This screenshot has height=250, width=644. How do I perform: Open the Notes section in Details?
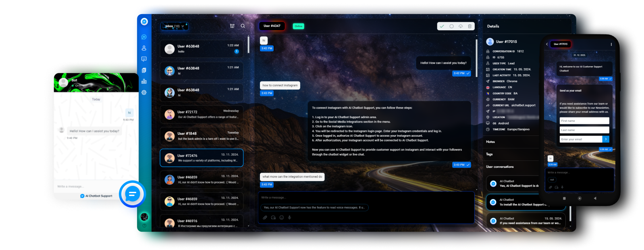[x=490, y=142]
